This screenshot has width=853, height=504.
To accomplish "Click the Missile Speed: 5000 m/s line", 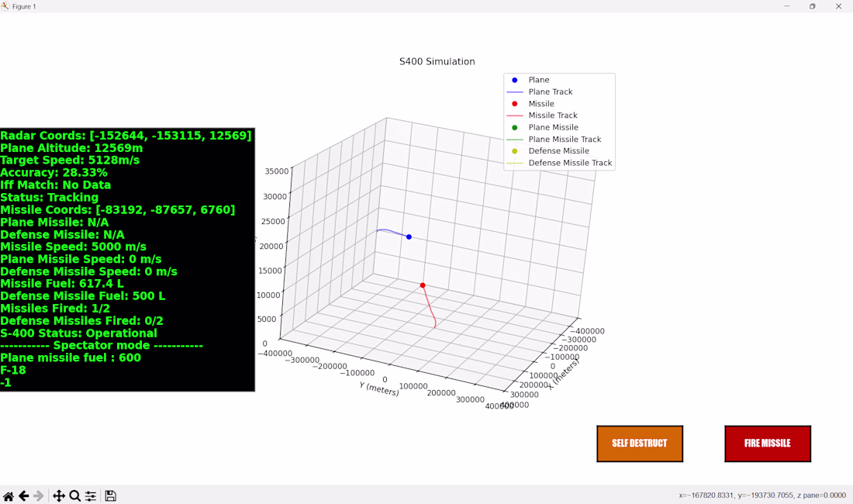I will pyautogui.click(x=73, y=247).
